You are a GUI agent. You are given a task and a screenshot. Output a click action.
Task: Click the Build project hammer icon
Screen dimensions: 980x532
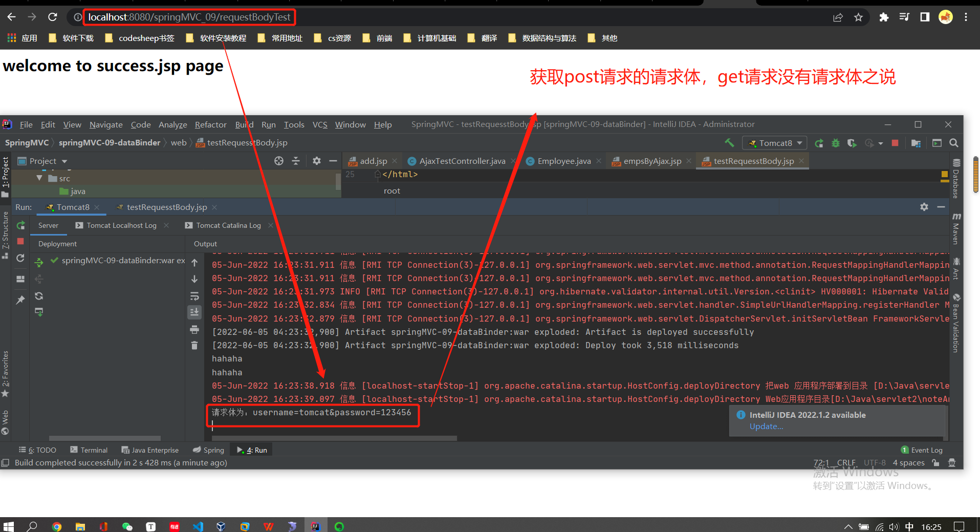point(729,143)
